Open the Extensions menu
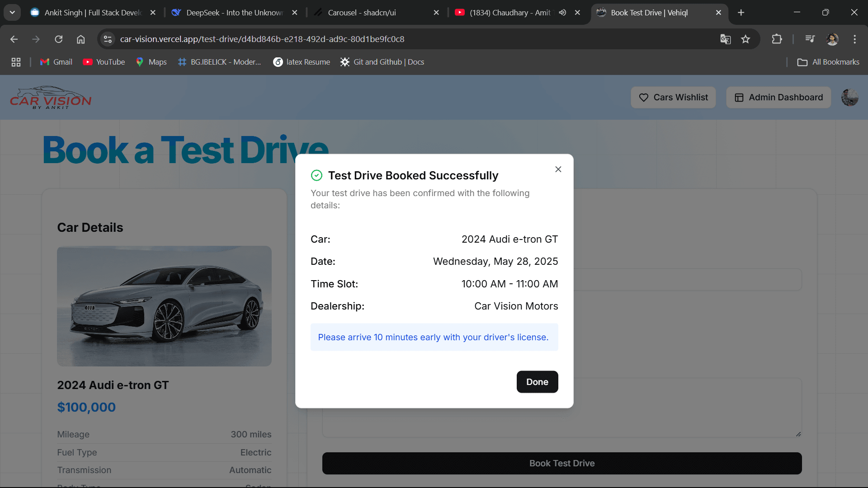This screenshot has width=868, height=488. [777, 39]
